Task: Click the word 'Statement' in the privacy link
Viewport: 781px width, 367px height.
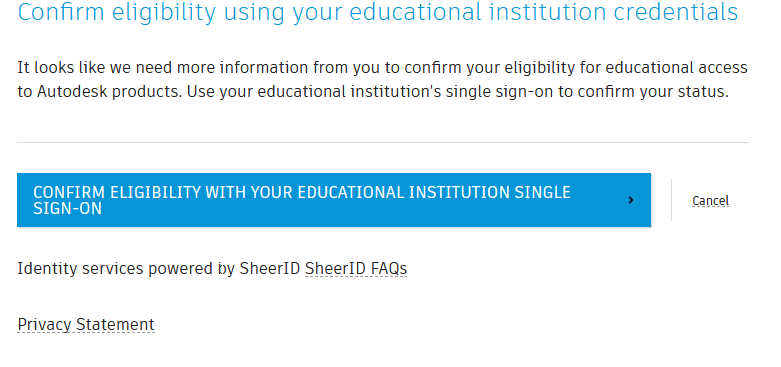Action: 115,325
